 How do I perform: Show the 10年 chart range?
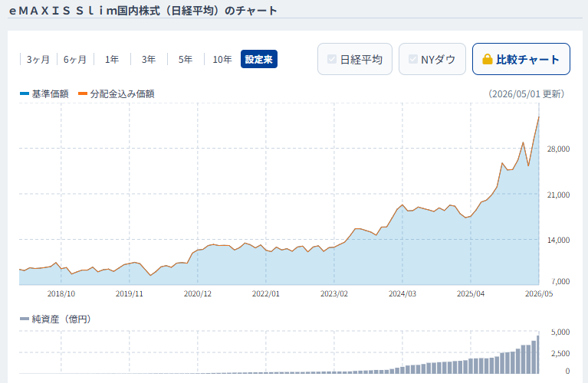coord(222,59)
